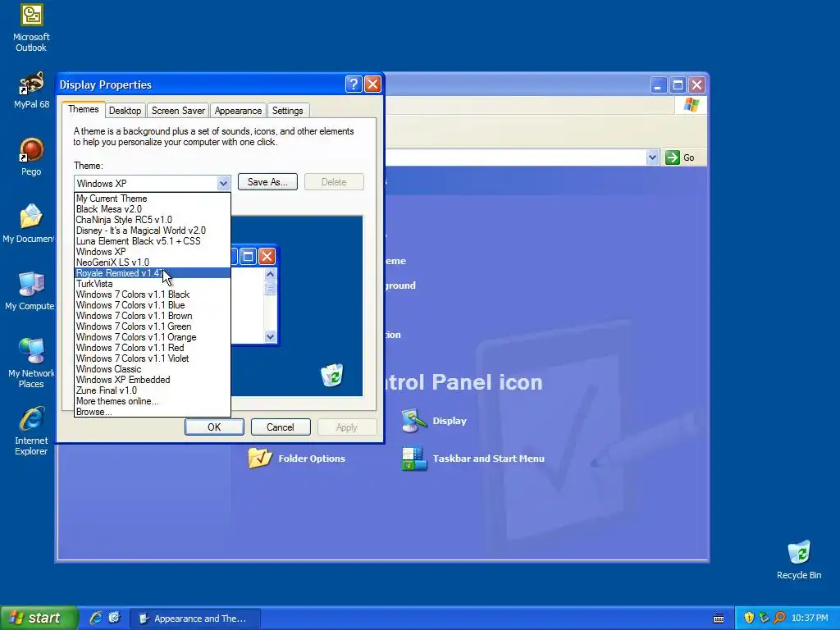Select Windows 7 Colors v1.1 Green
This screenshot has width=840, height=630.
point(153,326)
